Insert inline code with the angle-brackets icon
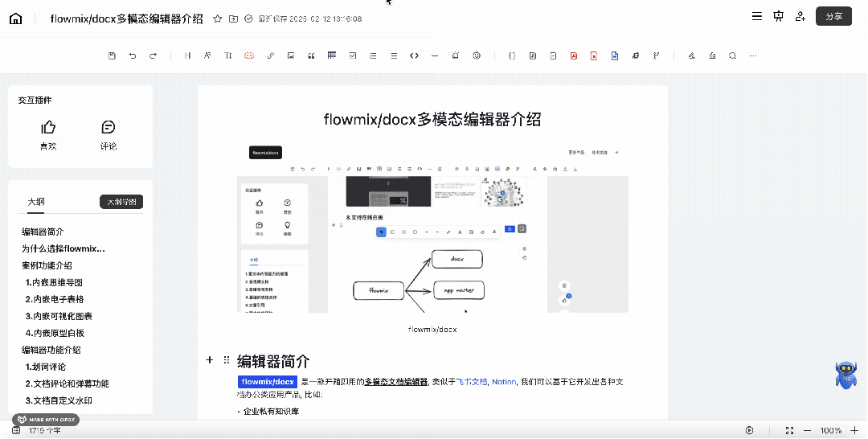The width and height of the screenshot is (868, 439). (414, 56)
